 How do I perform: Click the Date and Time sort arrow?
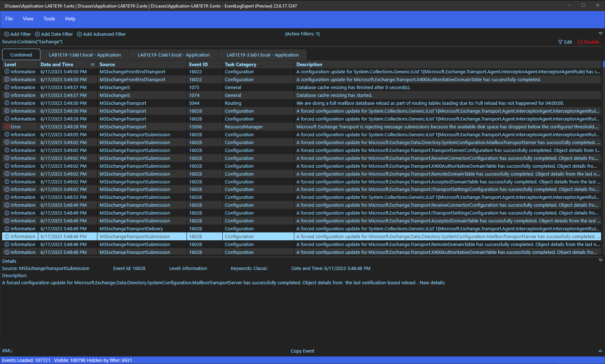click(x=93, y=65)
